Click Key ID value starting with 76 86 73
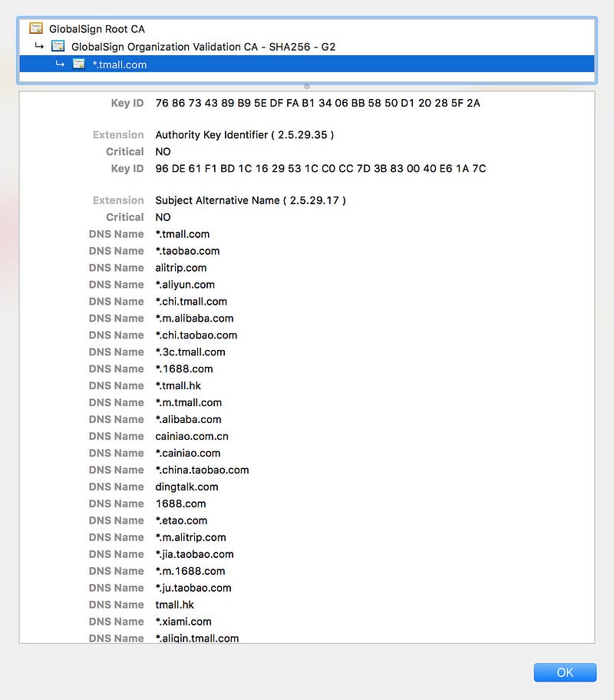The image size is (614, 700). (318, 103)
